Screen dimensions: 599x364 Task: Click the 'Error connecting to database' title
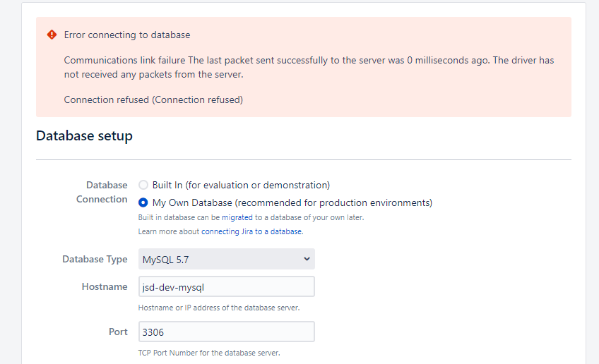[127, 35]
